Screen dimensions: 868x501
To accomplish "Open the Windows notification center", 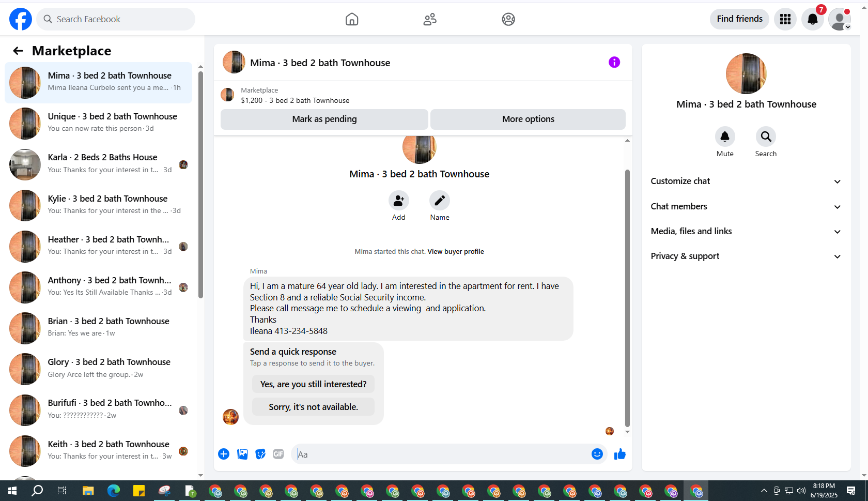I will click(851, 491).
